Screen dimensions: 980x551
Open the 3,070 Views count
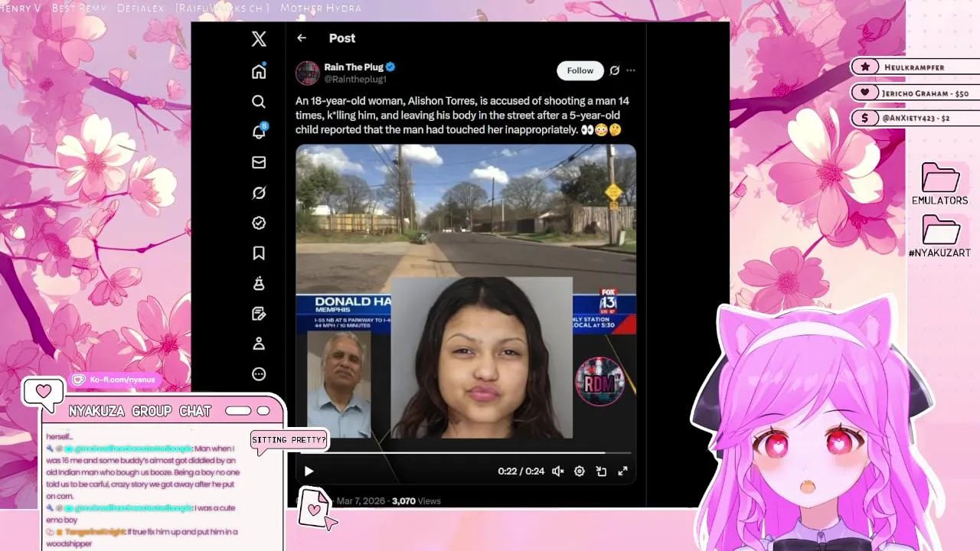[x=416, y=501]
